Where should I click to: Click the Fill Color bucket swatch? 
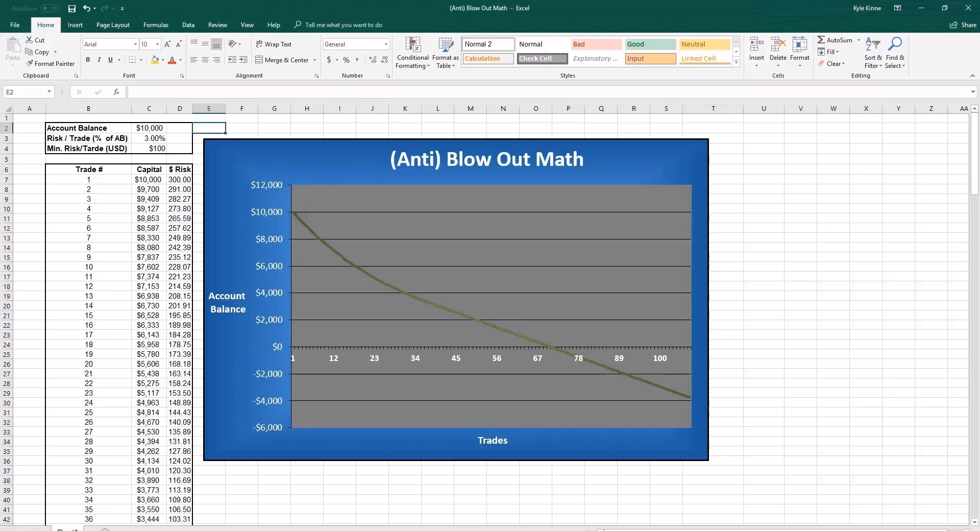155,60
